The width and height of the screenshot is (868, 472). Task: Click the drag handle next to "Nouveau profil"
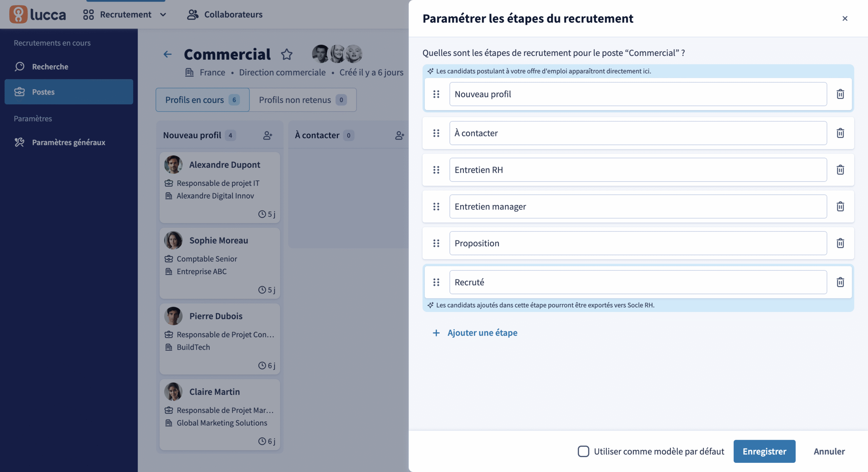pyautogui.click(x=436, y=94)
